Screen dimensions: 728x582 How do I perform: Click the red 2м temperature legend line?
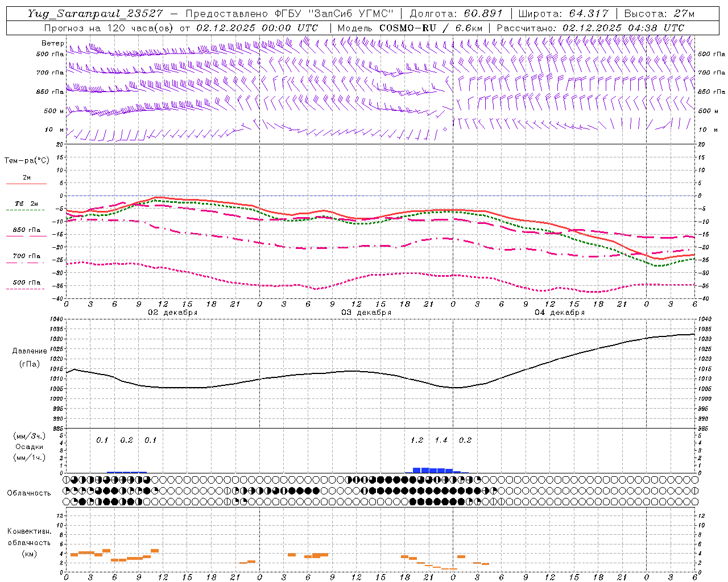pyautogui.click(x=26, y=184)
